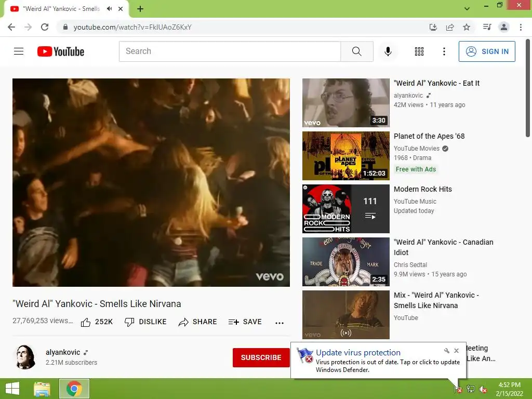Click the main video player
Screen dimensions: 532x399
[151, 182]
